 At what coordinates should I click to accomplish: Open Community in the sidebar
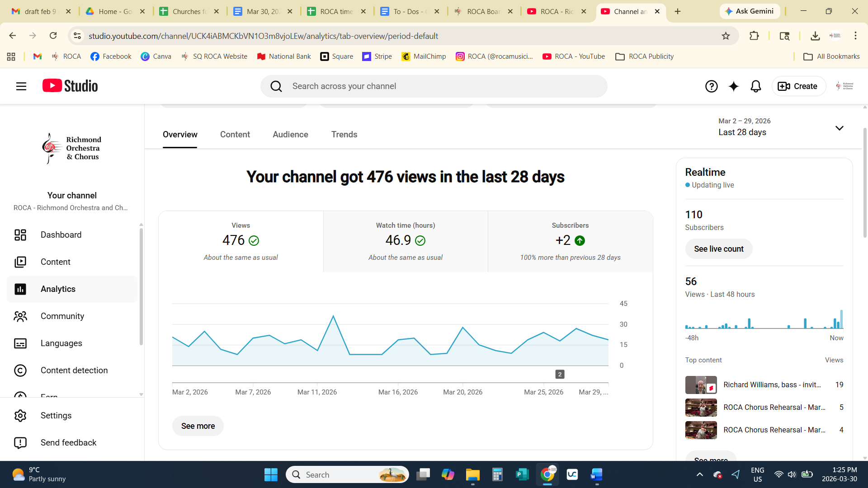pyautogui.click(x=62, y=316)
